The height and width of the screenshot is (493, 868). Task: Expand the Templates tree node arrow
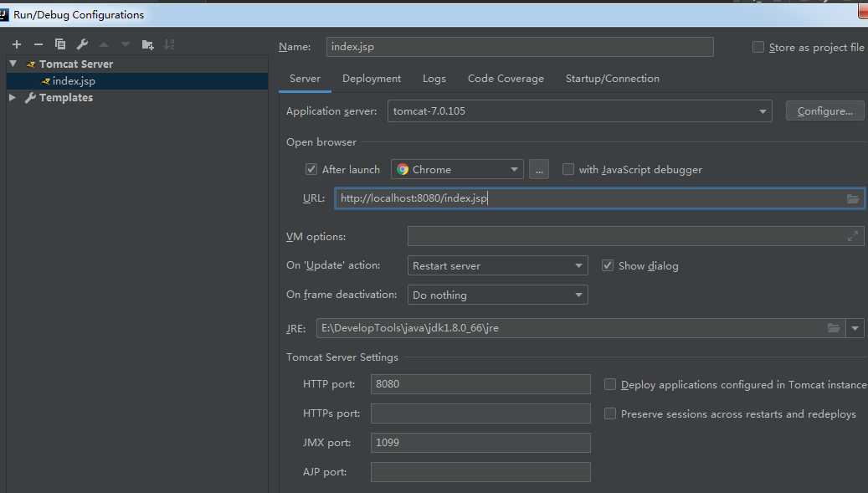[x=13, y=97]
